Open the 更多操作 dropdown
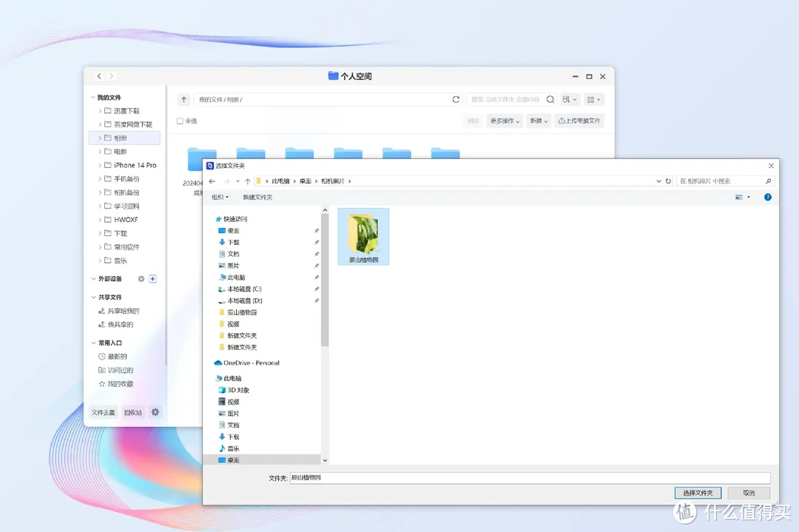The width and height of the screenshot is (799, 532). pos(505,121)
